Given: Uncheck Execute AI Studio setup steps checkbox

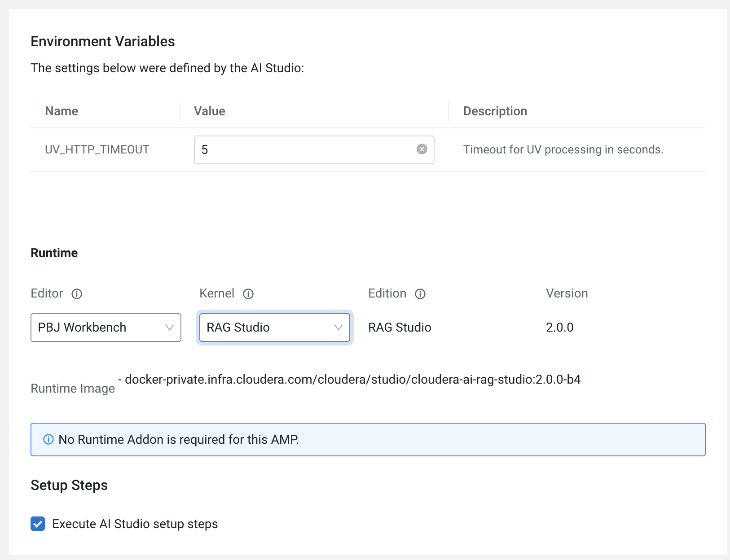Looking at the screenshot, I should point(38,524).
